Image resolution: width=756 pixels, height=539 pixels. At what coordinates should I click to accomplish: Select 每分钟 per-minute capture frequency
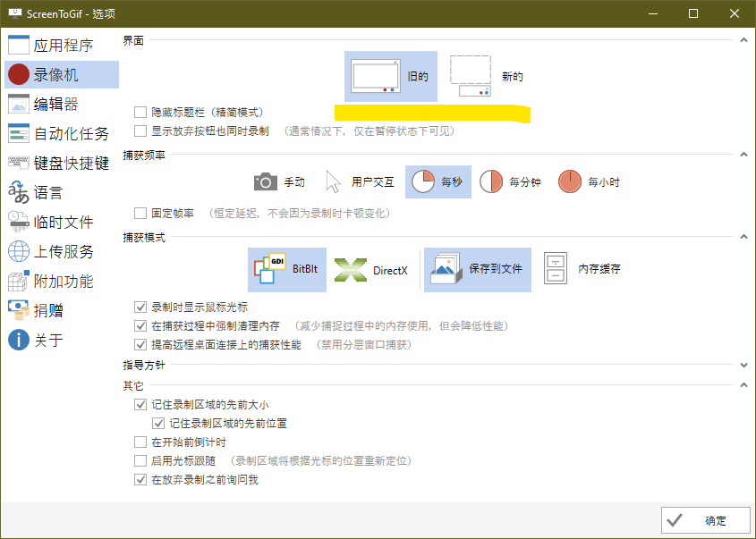click(x=511, y=181)
